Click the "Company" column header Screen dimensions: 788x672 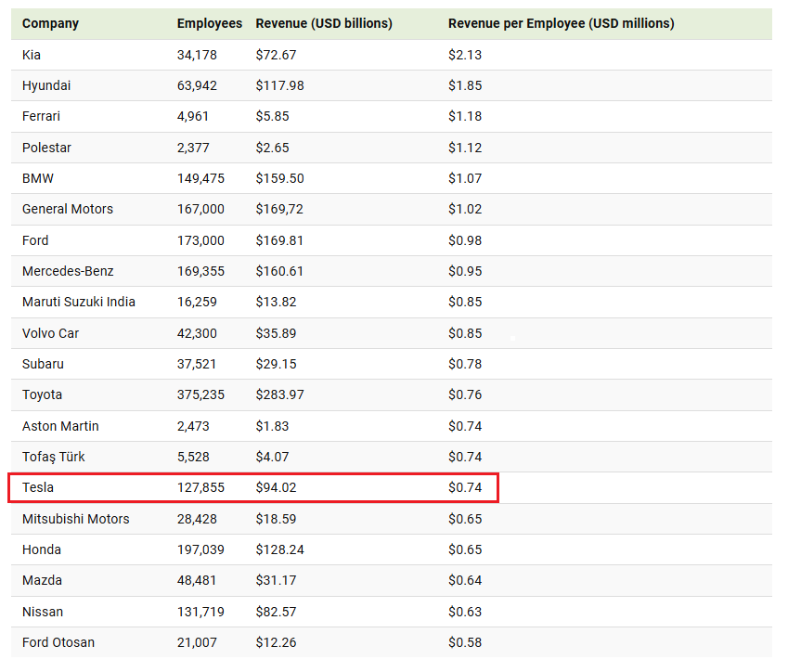coord(50,23)
